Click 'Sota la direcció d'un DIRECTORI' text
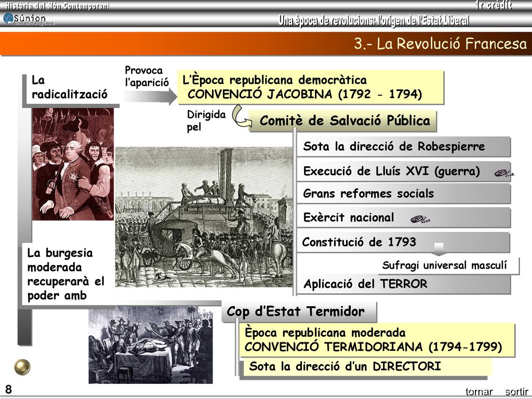 (345, 366)
